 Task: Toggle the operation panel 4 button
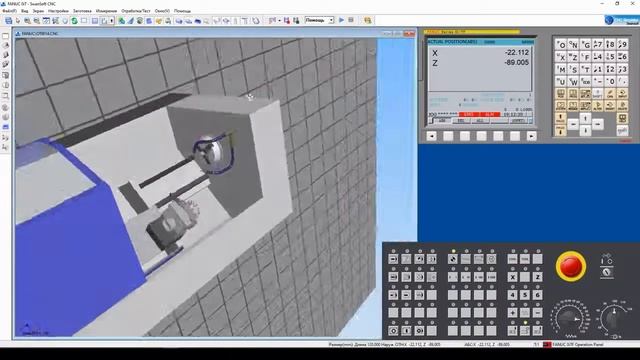pyautogui.click(x=513, y=295)
